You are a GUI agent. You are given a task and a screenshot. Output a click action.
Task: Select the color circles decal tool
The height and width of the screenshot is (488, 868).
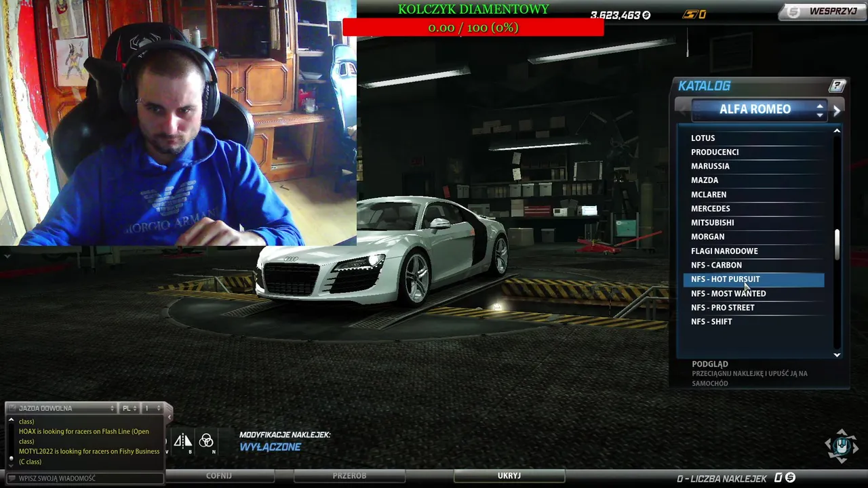[x=206, y=442]
